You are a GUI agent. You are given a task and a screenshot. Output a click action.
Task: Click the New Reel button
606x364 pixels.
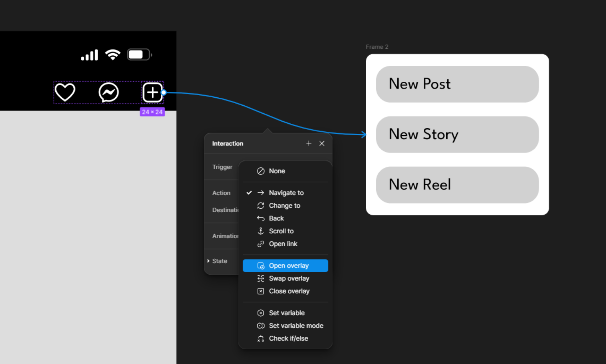(457, 185)
